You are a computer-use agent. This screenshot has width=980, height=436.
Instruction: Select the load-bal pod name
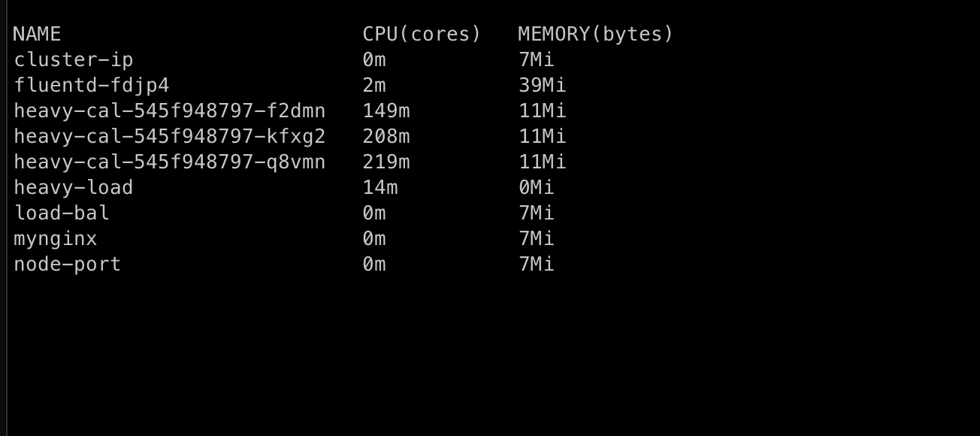click(62, 213)
